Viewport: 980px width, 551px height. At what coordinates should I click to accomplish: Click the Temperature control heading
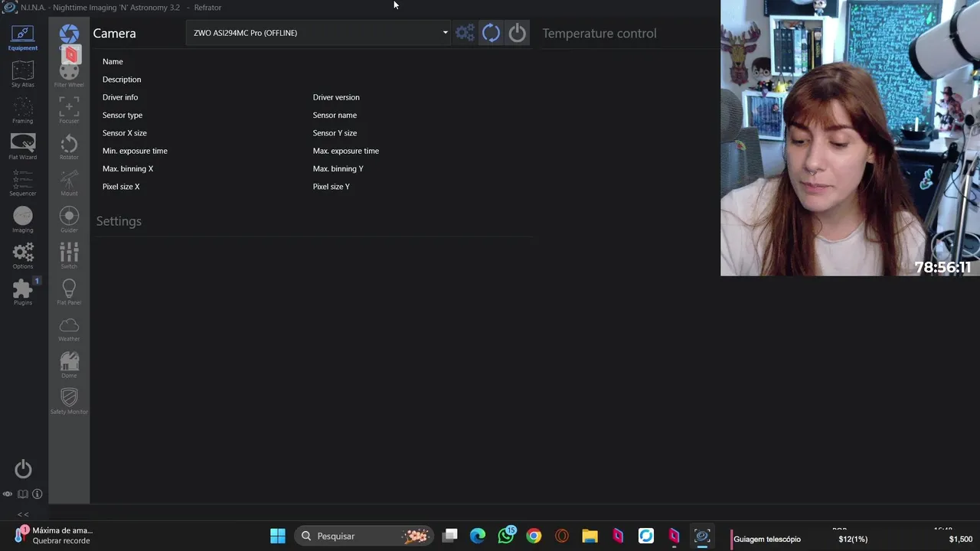[x=599, y=34]
